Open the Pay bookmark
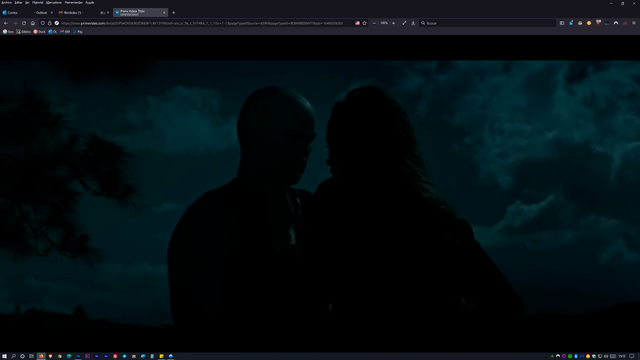This screenshot has width=640, height=360. pos(78,31)
